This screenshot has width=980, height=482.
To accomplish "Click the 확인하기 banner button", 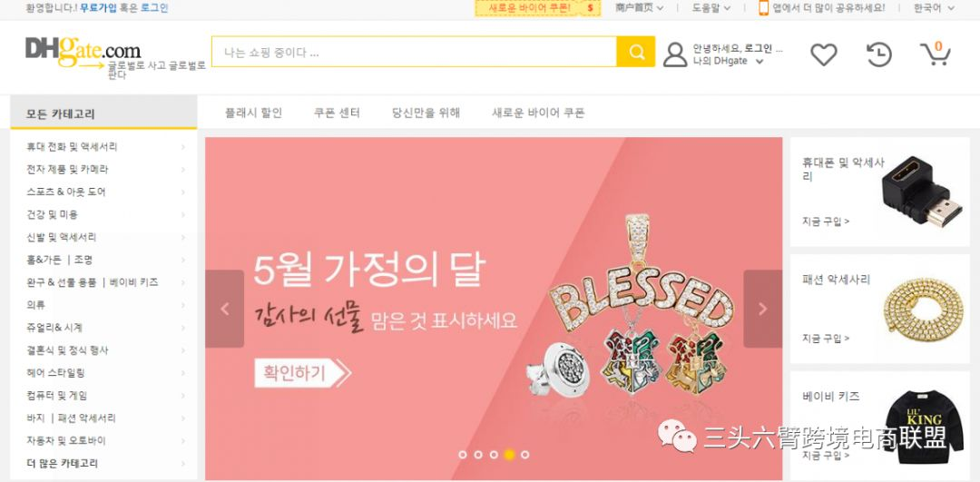I will [x=302, y=373].
